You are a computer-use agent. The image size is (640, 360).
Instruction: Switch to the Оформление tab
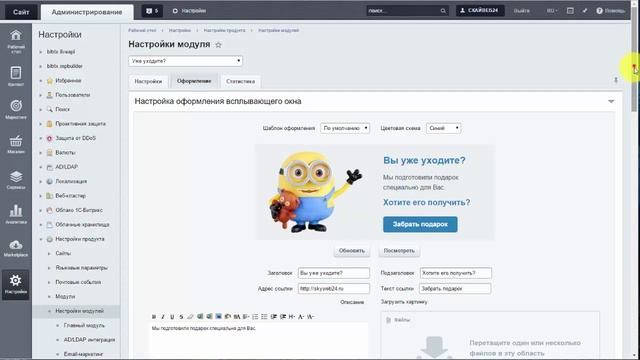(x=194, y=81)
